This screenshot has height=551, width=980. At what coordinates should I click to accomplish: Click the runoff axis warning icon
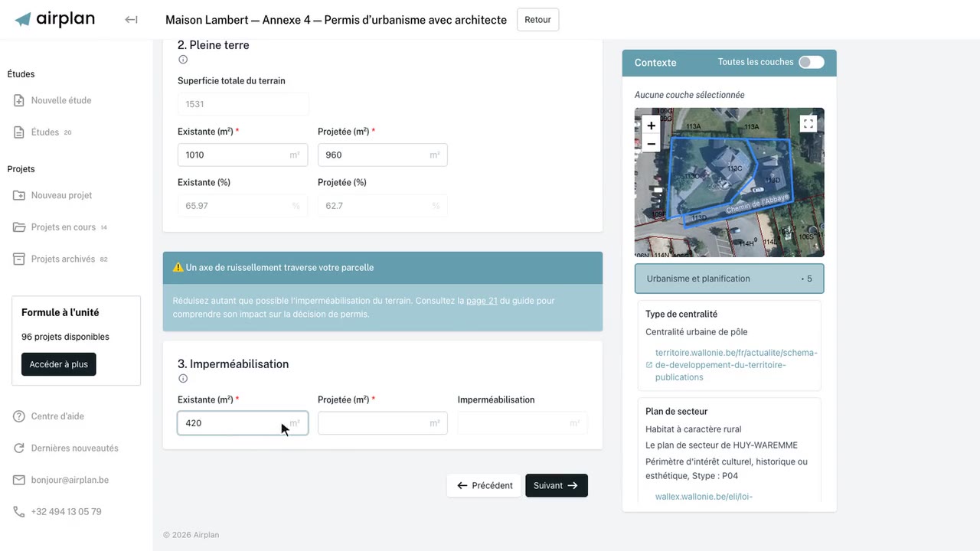pyautogui.click(x=178, y=268)
